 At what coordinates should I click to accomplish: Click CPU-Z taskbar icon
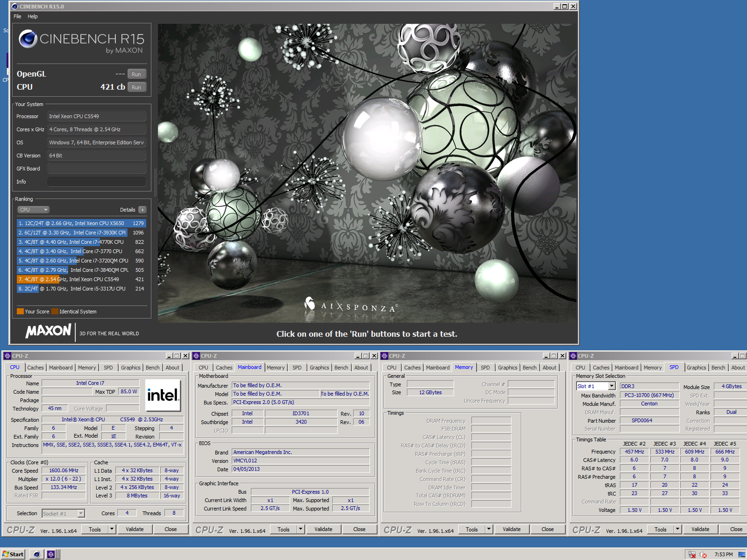[x=51, y=554]
